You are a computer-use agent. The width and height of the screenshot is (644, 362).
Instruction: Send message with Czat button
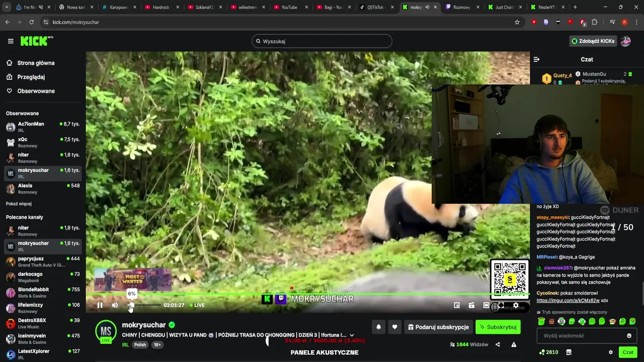tap(628, 352)
